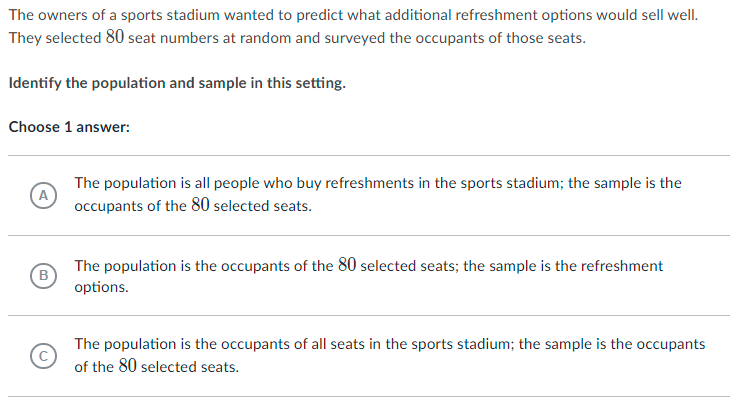
Task: Click the number 80 inside answer A
Action: click(200, 205)
